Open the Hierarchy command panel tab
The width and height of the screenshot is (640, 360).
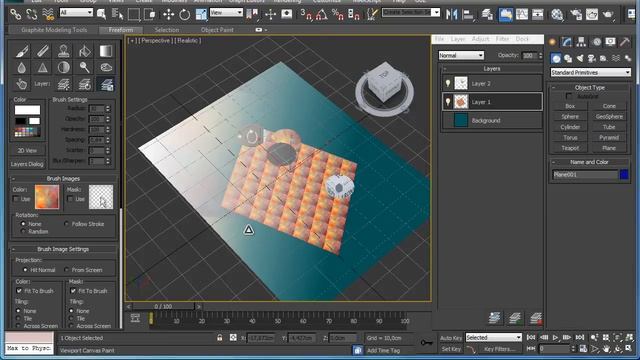coord(581,42)
